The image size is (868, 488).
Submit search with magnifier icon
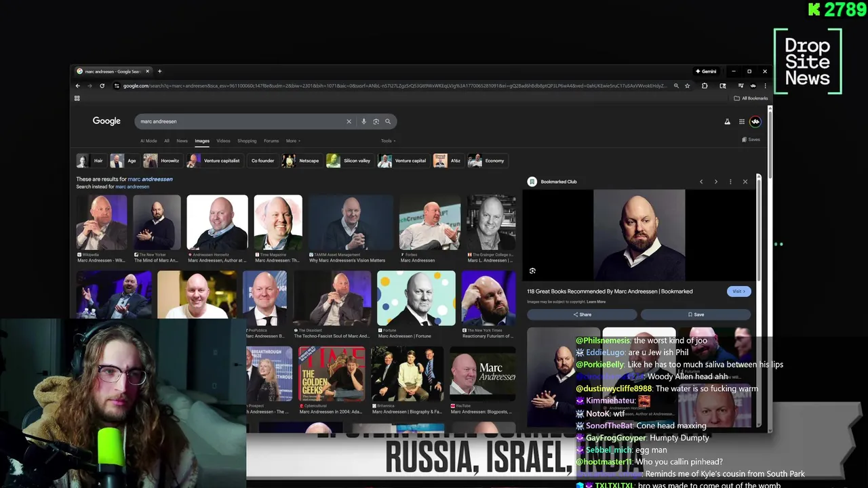(x=388, y=121)
